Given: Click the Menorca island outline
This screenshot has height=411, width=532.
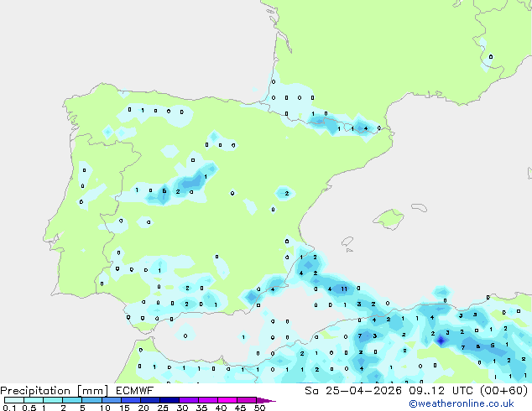Looking at the screenshot, I should pyautogui.click(x=419, y=207).
